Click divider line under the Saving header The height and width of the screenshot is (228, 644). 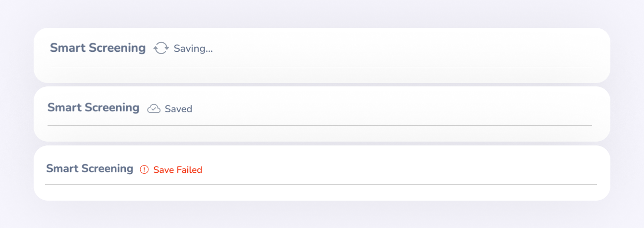(x=321, y=67)
